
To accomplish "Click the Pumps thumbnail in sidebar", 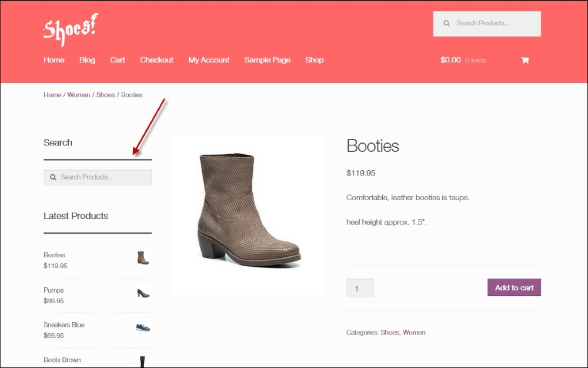I will click(x=143, y=293).
